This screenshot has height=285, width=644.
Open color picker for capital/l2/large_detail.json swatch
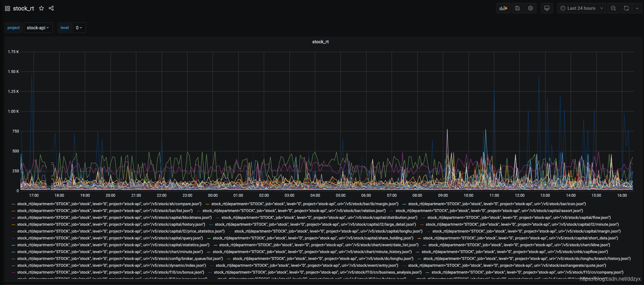click(211, 224)
